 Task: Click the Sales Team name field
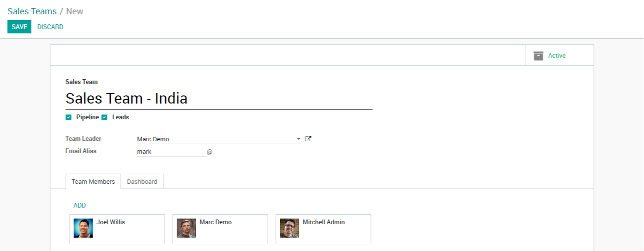219,99
